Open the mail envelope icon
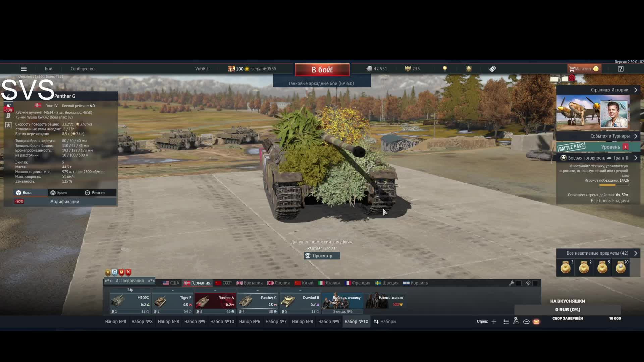This screenshot has width=644, height=362. tap(536, 322)
